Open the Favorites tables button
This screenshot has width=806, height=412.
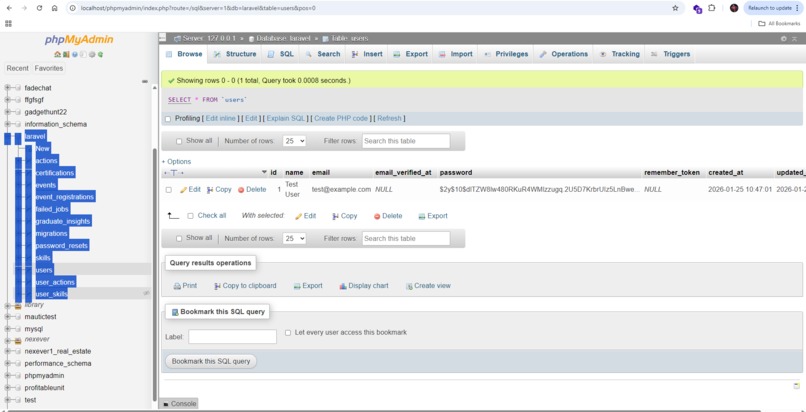[x=49, y=68]
